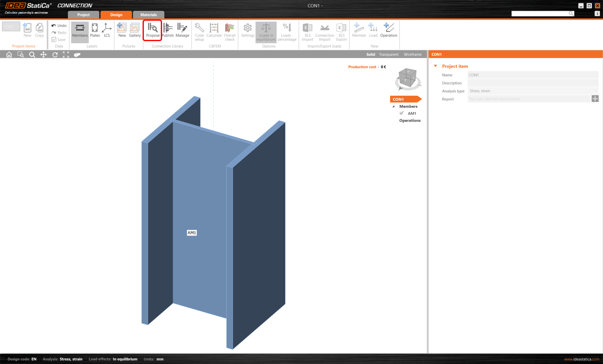Collapse the Members tree node
Viewport: 603px width, 364px height.
coord(394,106)
